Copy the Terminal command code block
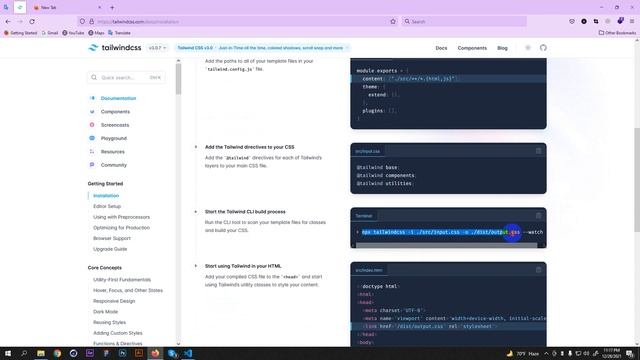640x360 pixels. tap(538, 216)
